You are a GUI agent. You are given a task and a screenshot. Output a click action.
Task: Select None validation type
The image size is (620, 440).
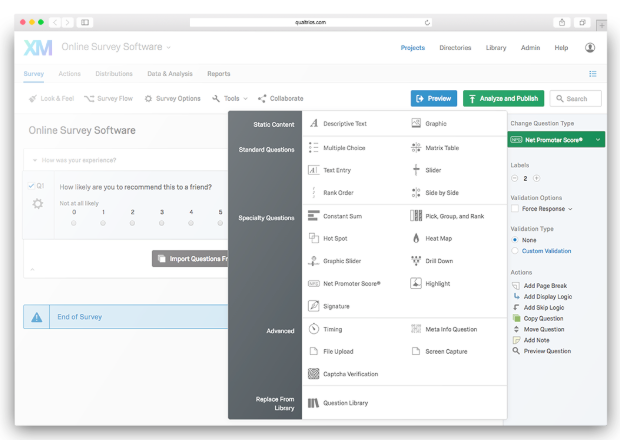coord(515,240)
